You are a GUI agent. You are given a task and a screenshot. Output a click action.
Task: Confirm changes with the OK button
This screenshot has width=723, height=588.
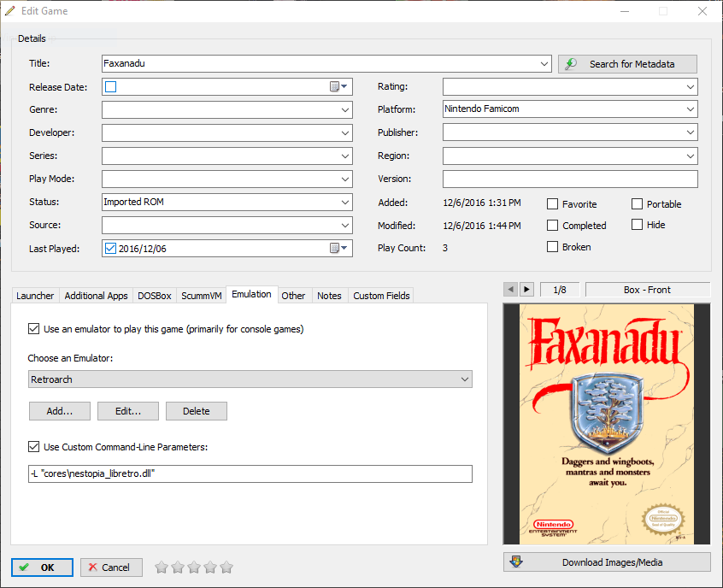(42, 567)
